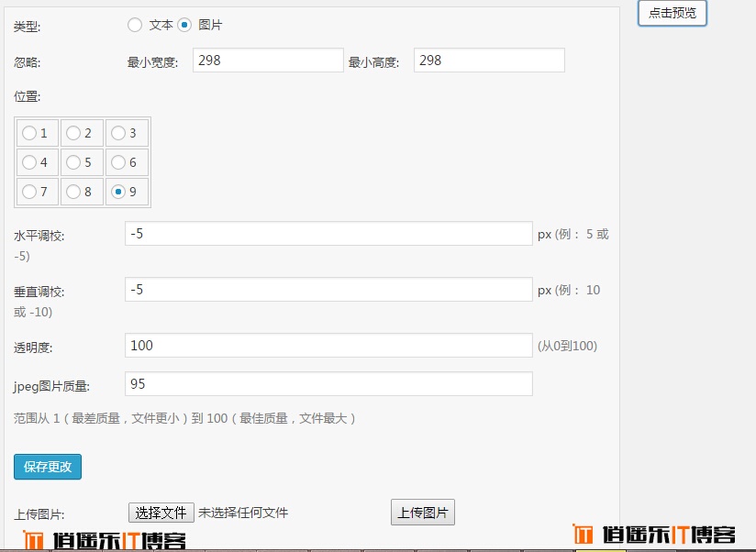
Task: Click the 上传图片 upload button
Action: [423, 513]
